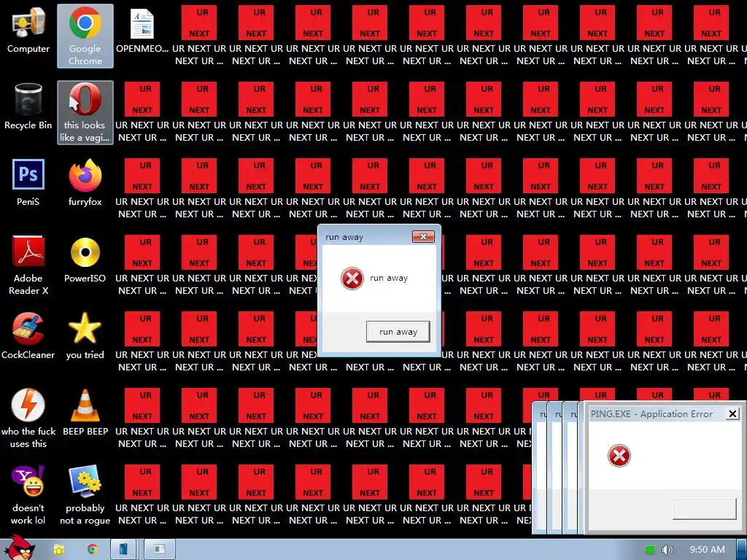Open the folder icon pinned on the taskbar
Image resolution: width=747 pixels, height=560 pixels.
coord(59,550)
